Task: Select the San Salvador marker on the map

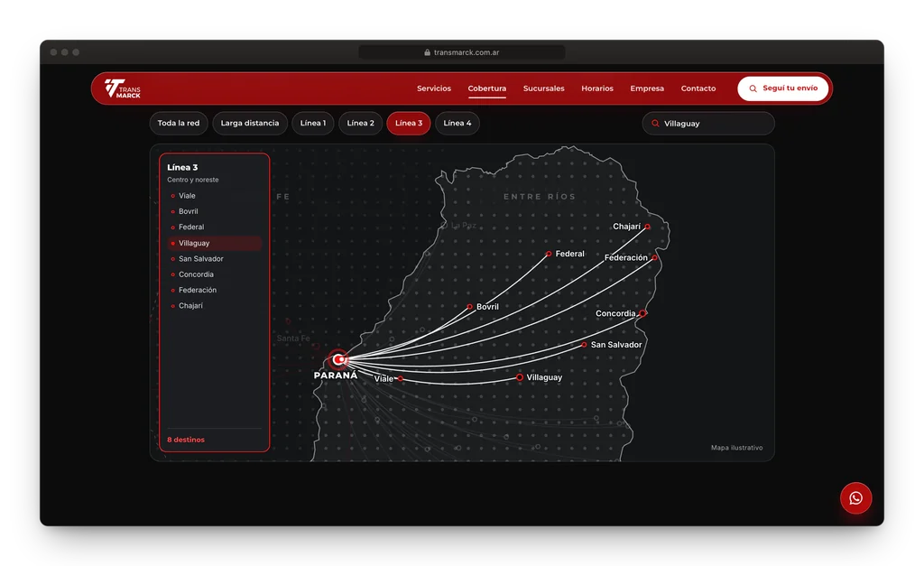Action: click(x=584, y=345)
